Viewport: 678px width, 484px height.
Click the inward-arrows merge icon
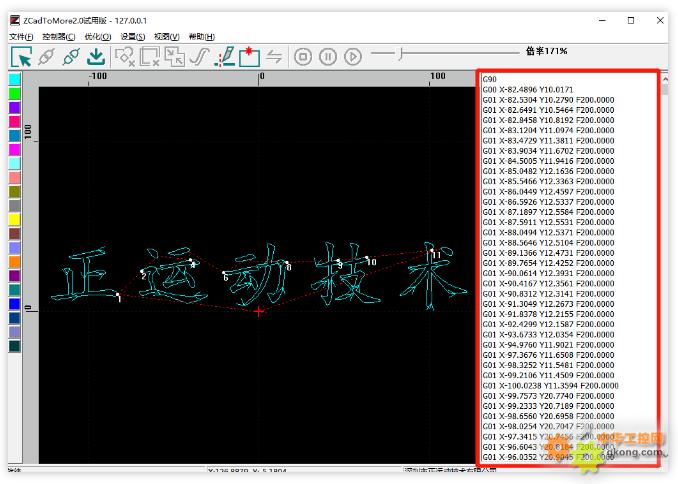[175, 57]
